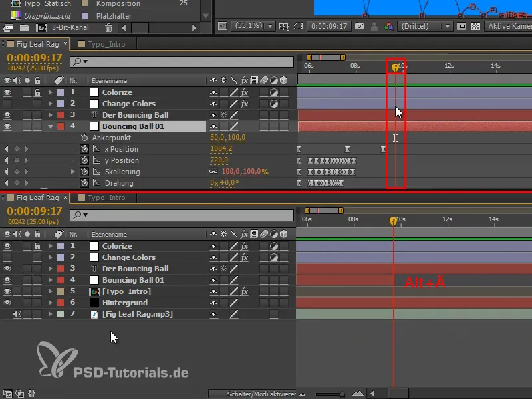
Task: Take a snapshot with the camera icon
Action: tap(359, 26)
